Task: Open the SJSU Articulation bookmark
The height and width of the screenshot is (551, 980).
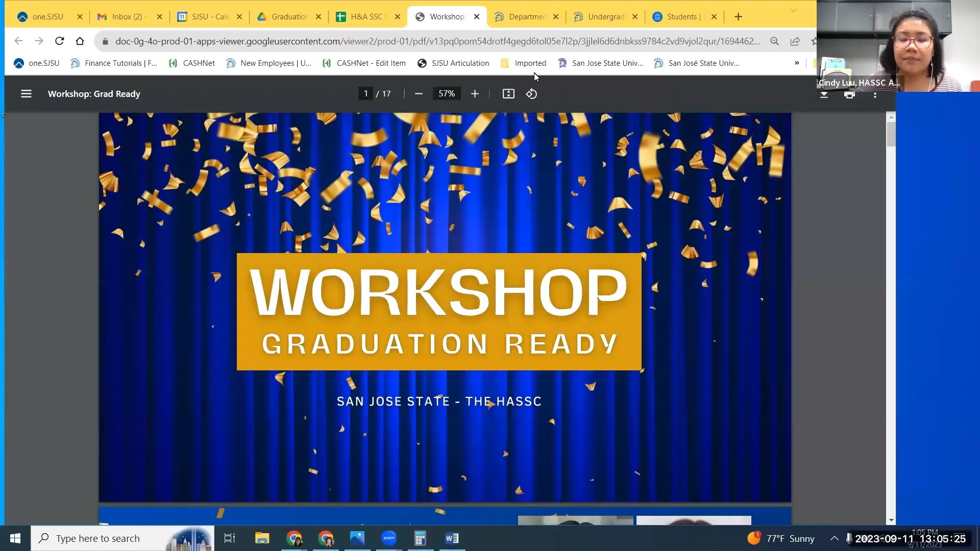Action: (x=453, y=63)
